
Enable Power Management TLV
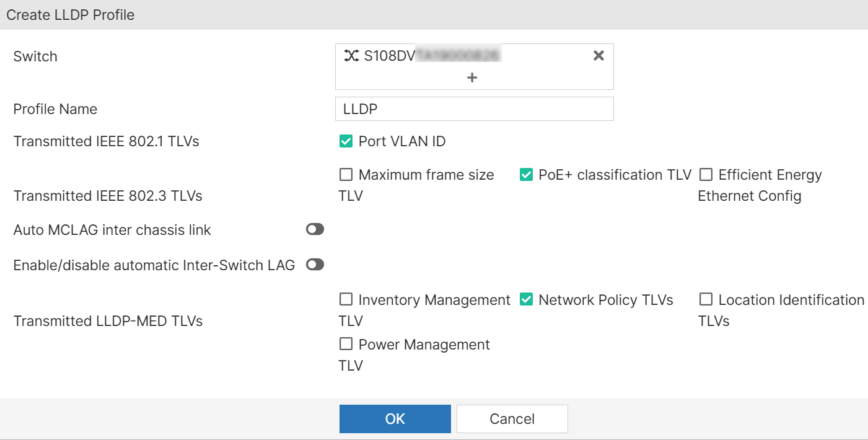(346, 344)
